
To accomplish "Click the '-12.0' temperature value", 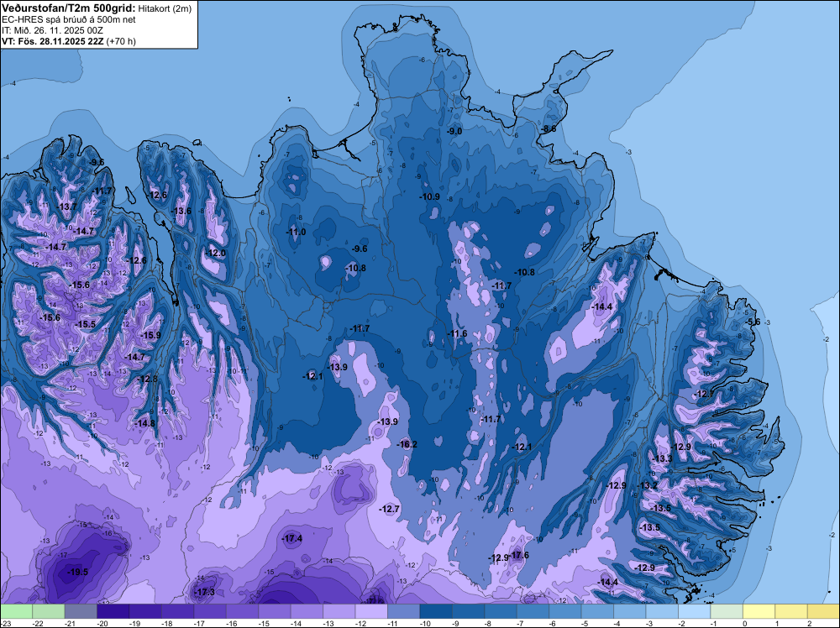I will click(216, 254).
